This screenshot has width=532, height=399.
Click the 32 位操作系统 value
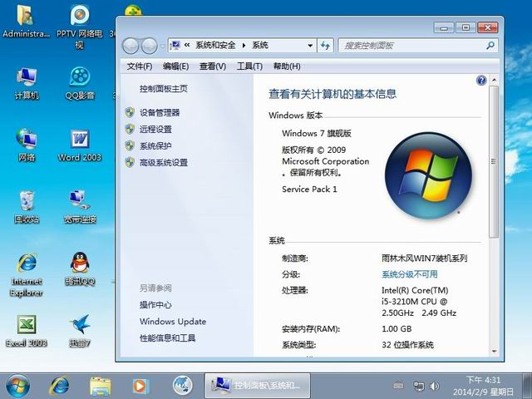coord(407,345)
